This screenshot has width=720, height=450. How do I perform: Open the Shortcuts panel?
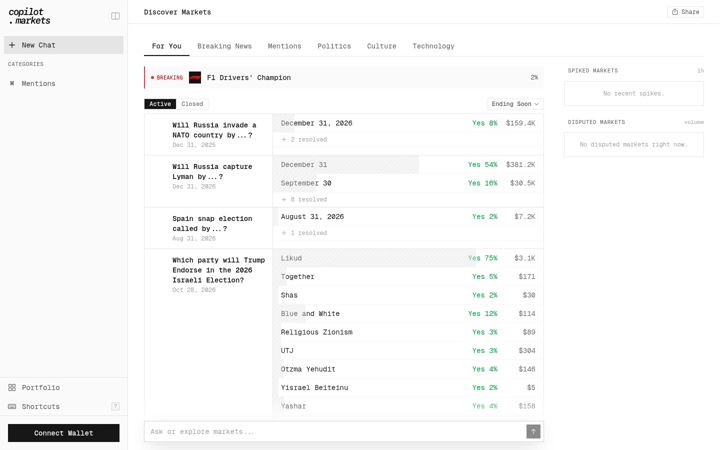point(64,406)
